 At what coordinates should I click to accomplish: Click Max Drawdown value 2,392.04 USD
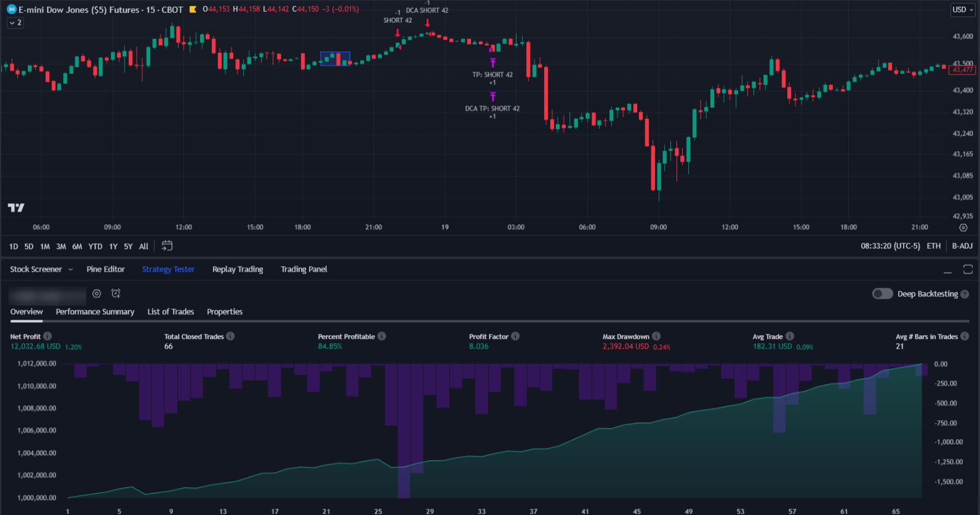click(x=625, y=346)
